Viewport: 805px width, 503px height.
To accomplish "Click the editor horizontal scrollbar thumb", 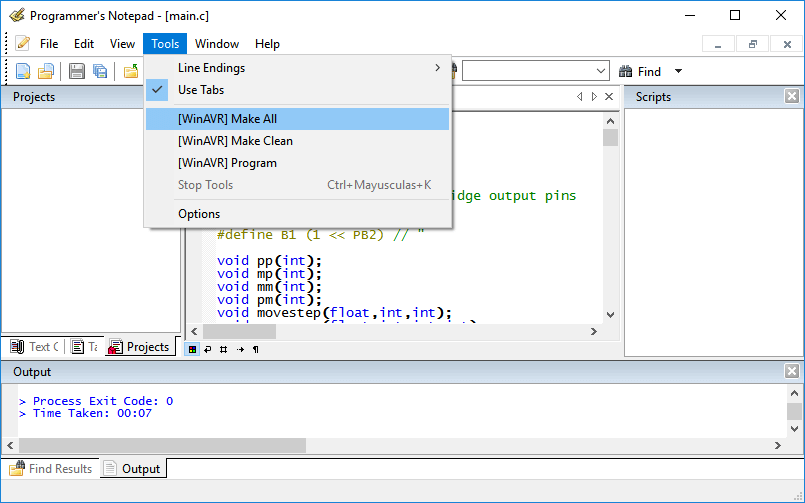I will tap(239, 332).
